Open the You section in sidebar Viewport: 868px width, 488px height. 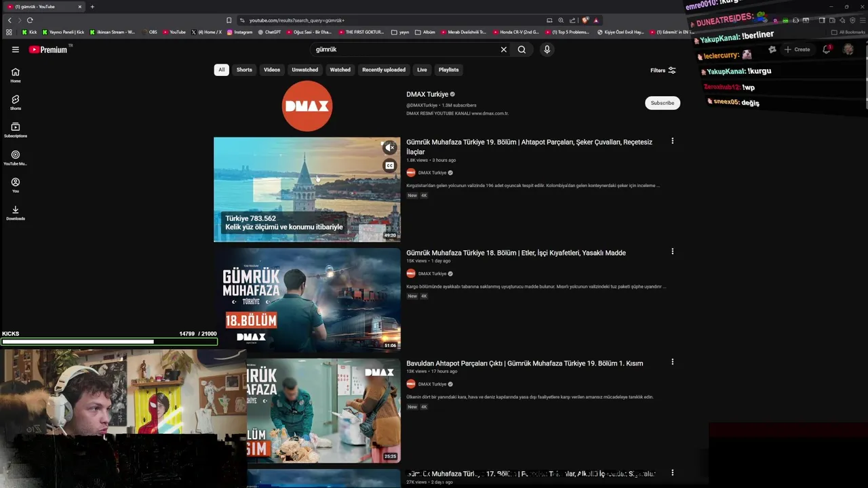click(15, 185)
